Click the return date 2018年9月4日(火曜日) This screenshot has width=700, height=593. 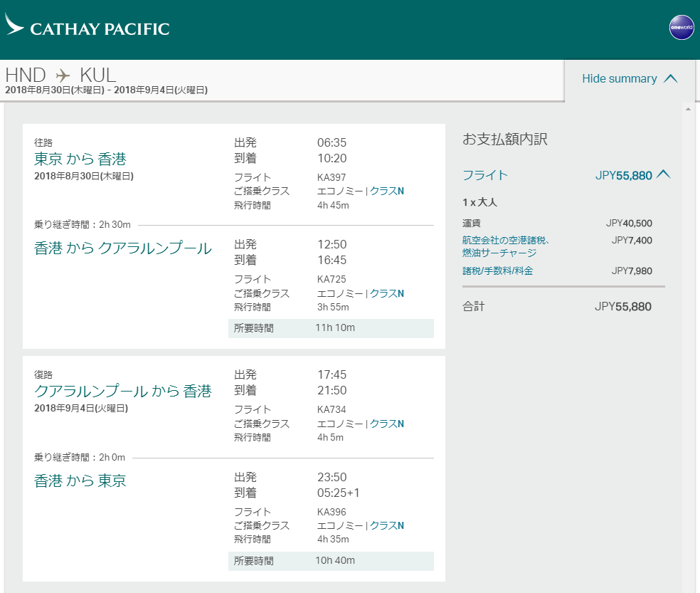[81, 408]
